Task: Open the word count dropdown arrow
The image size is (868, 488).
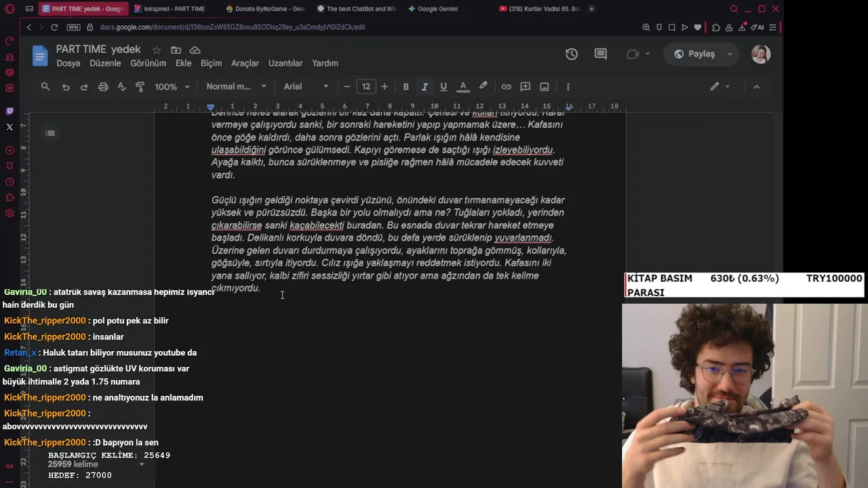Action: pyautogui.click(x=142, y=464)
